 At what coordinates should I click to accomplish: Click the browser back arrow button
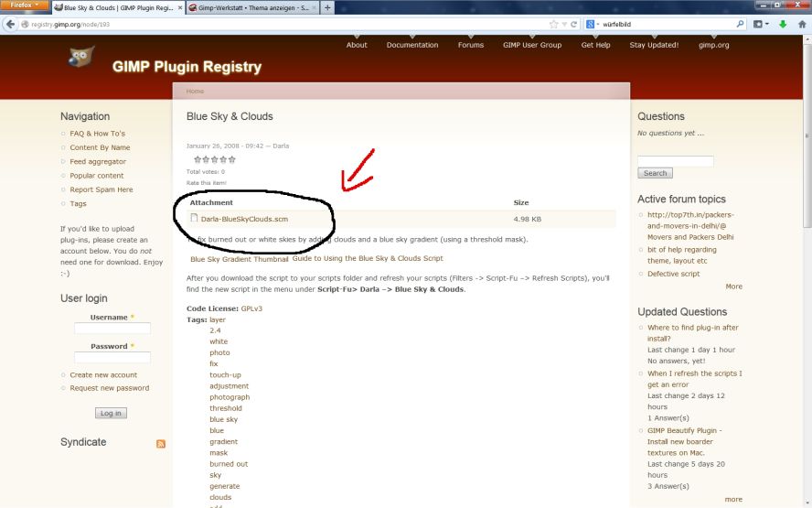[10, 24]
